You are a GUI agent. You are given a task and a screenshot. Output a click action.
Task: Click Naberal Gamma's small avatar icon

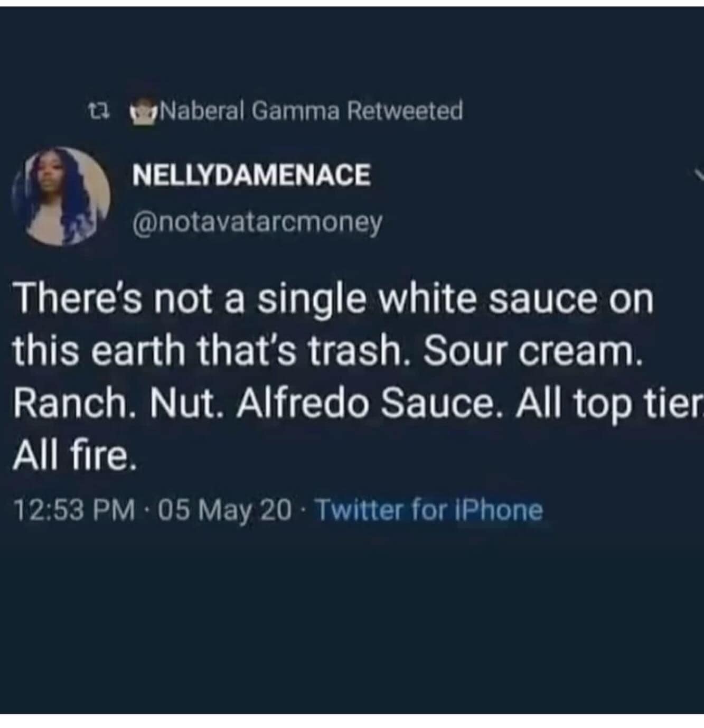point(143,111)
